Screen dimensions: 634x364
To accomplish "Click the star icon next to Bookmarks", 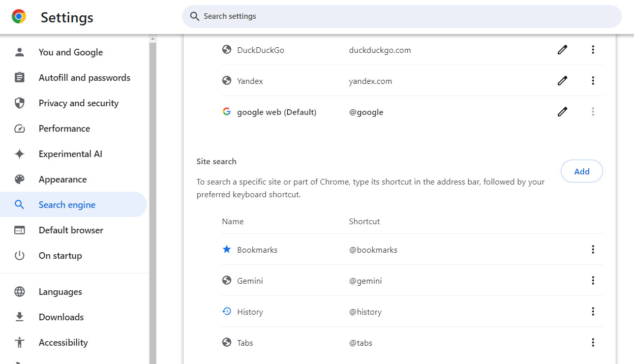I will 227,249.
